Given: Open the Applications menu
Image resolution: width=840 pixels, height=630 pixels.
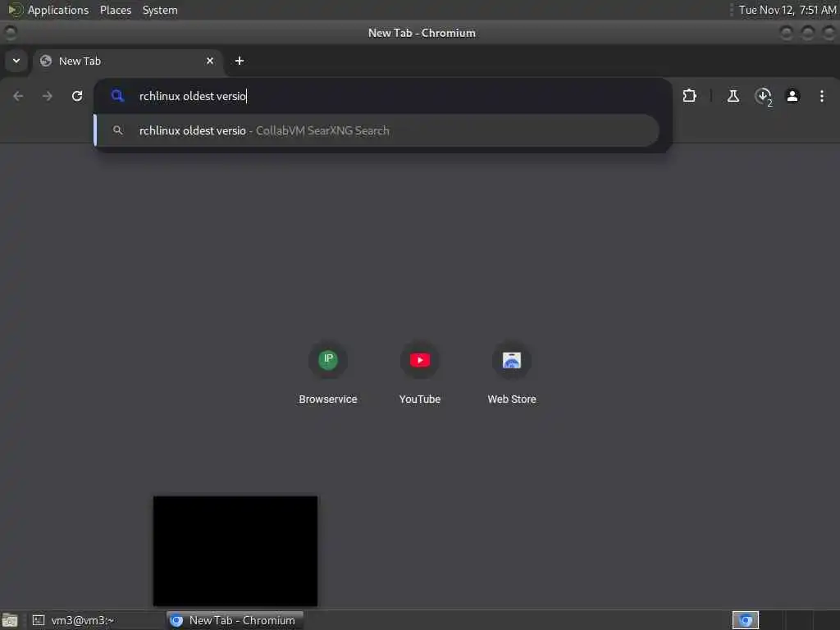Looking at the screenshot, I should click(x=58, y=10).
